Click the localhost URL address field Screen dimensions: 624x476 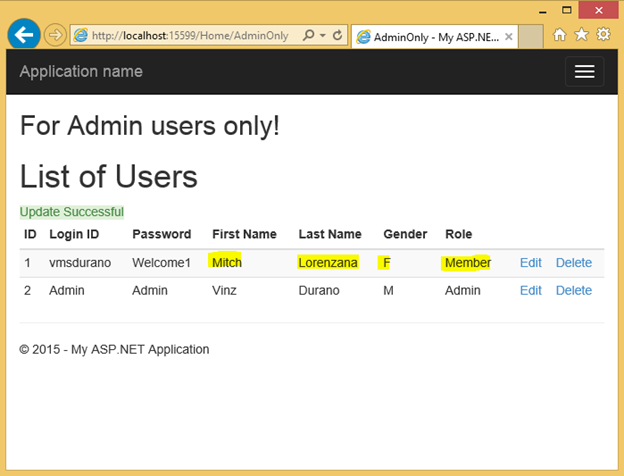(x=190, y=36)
